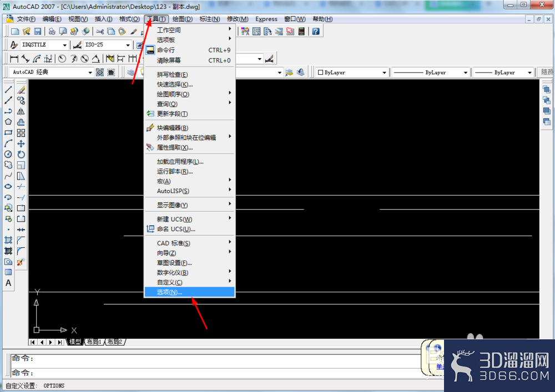Open the 文件(F) menu
Viewport: 555px width, 392px height.
26,19
